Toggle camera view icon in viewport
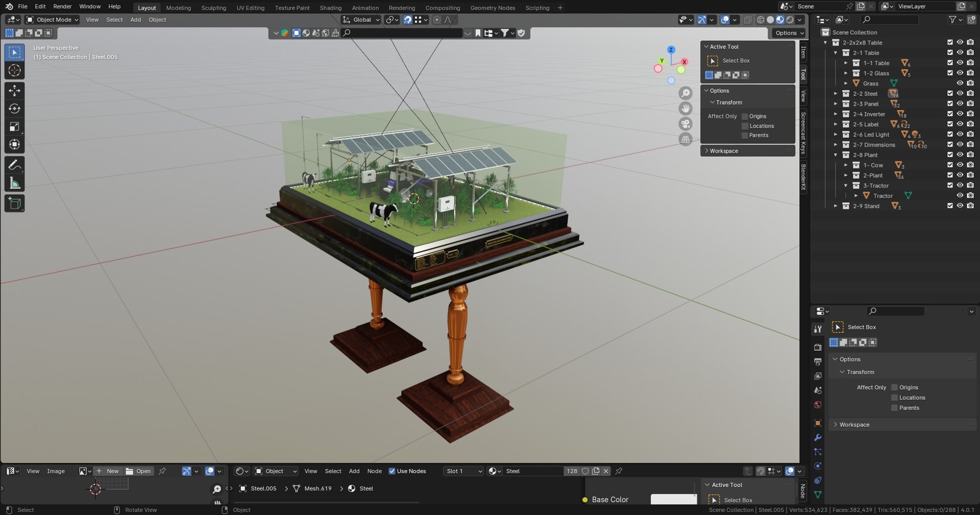 click(685, 124)
